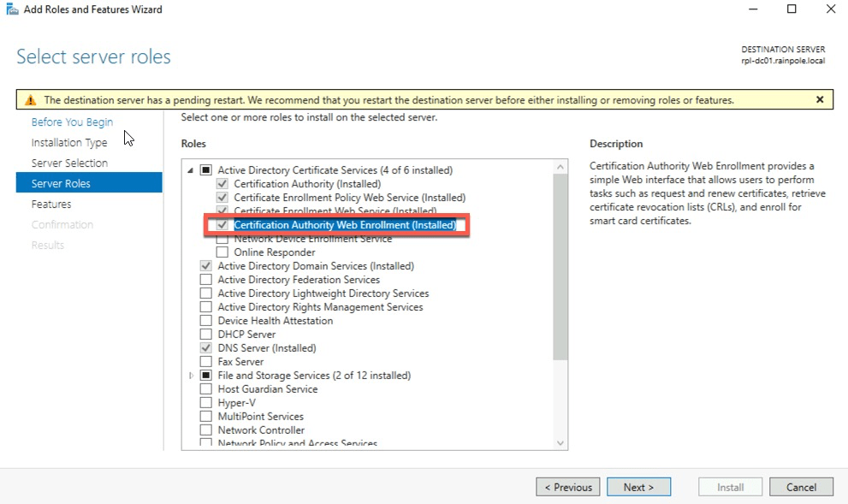Click the Next button
Viewport: 848px width, 504px height.
tap(638, 487)
